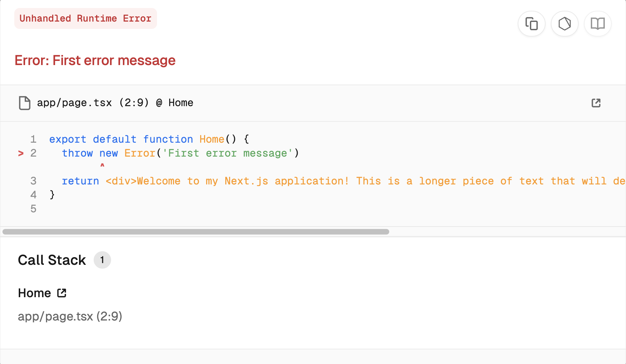Click the call stack location app/page.tsx (2:9)
This screenshot has height=364, width=626.
click(70, 316)
